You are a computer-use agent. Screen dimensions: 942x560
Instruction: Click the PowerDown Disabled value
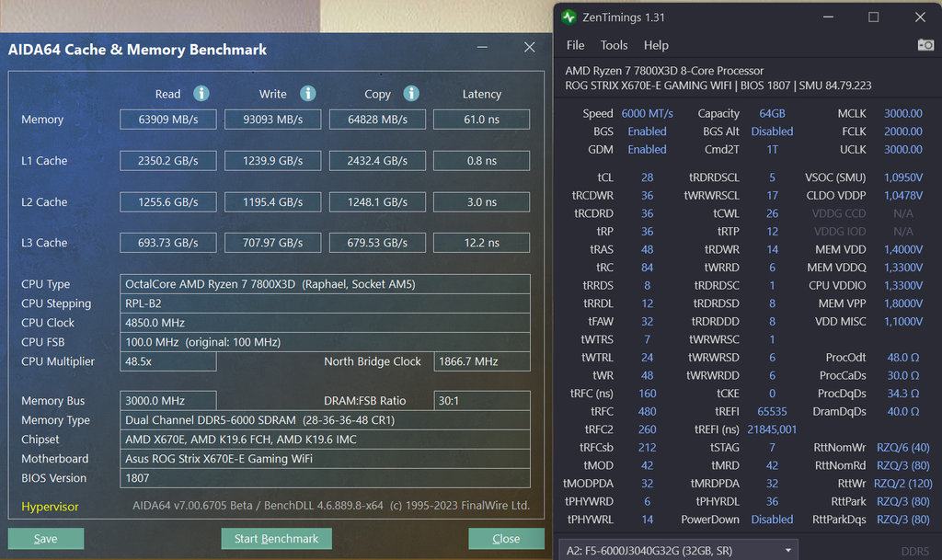coord(772,520)
